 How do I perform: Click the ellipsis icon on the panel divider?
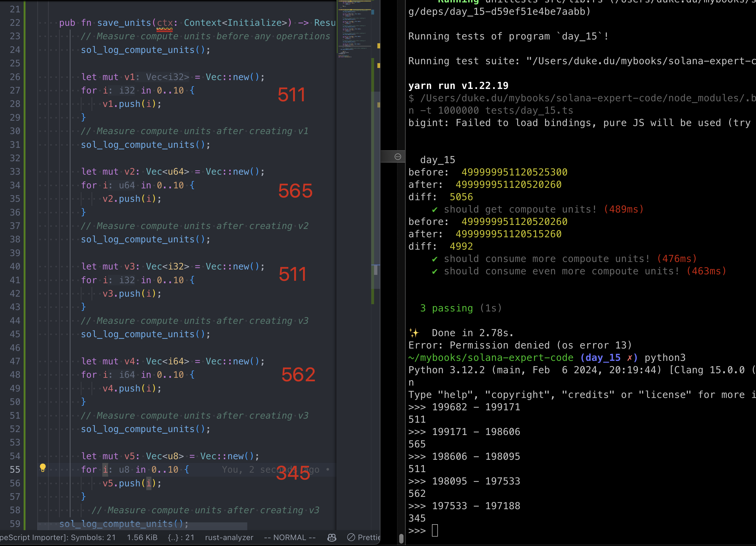(x=398, y=157)
